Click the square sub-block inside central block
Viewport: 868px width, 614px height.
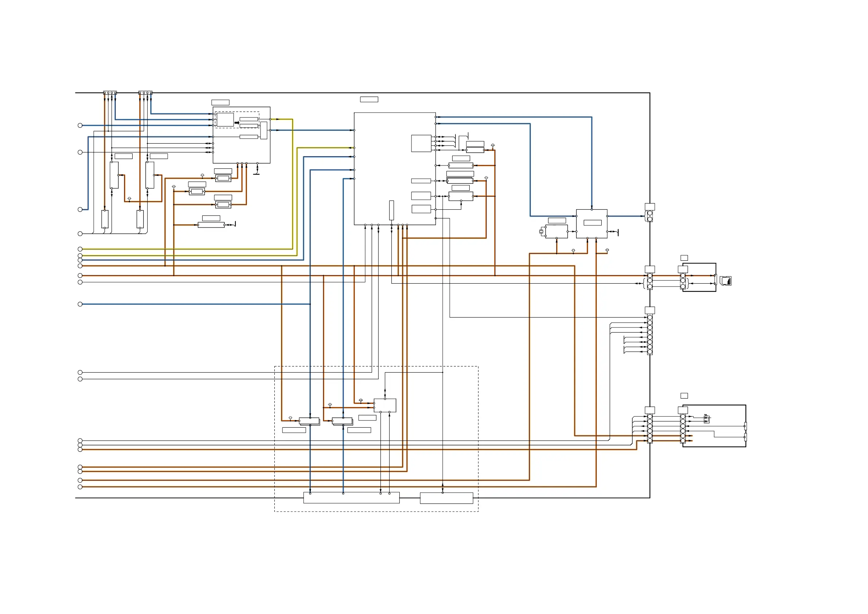click(421, 143)
